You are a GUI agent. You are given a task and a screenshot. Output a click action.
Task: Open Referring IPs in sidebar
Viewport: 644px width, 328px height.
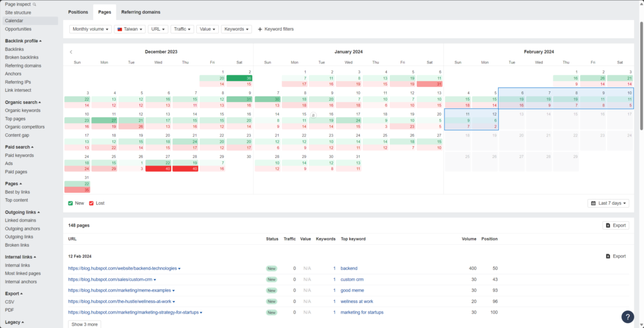pos(18,82)
